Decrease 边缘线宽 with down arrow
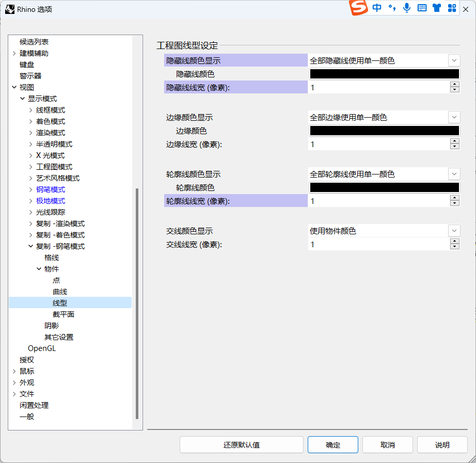This screenshot has height=463, width=476. (x=454, y=147)
